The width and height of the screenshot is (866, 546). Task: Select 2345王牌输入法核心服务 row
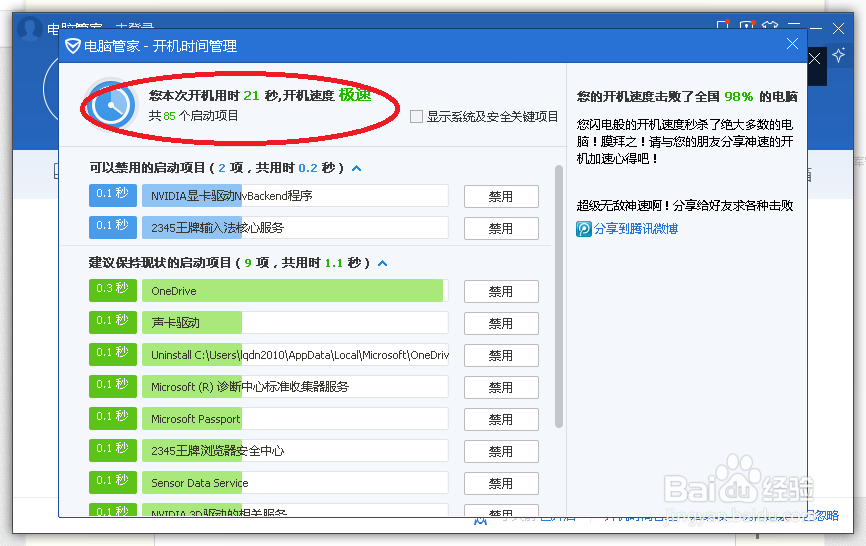click(x=295, y=228)
